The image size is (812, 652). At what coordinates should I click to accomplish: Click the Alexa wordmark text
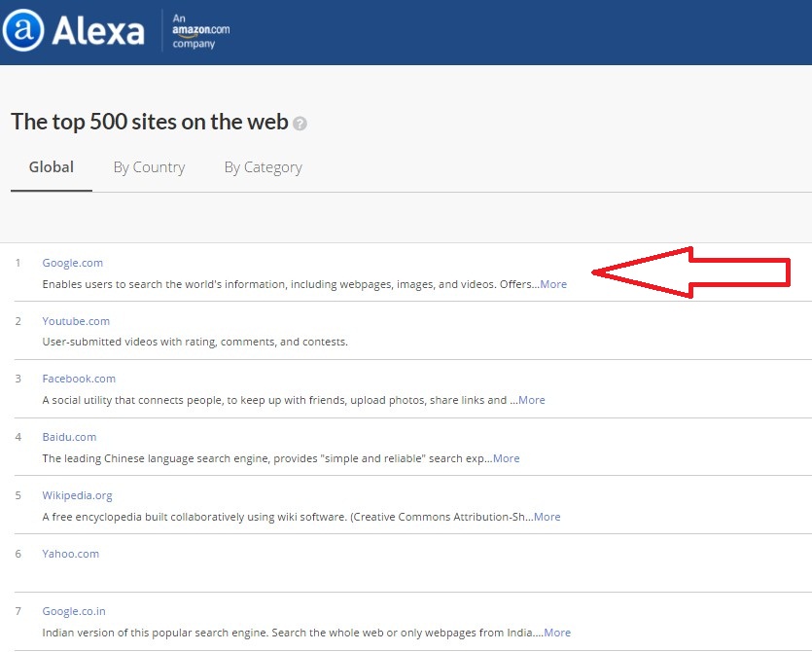pos(98,30)
